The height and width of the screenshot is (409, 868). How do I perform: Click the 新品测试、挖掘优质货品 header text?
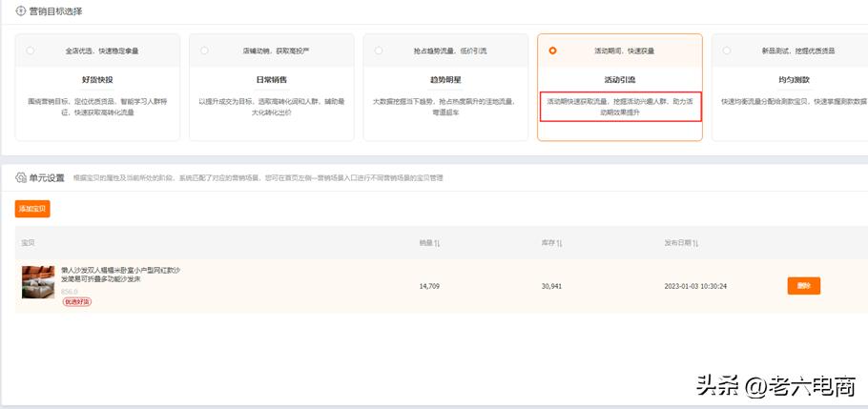tap(798, 51)
